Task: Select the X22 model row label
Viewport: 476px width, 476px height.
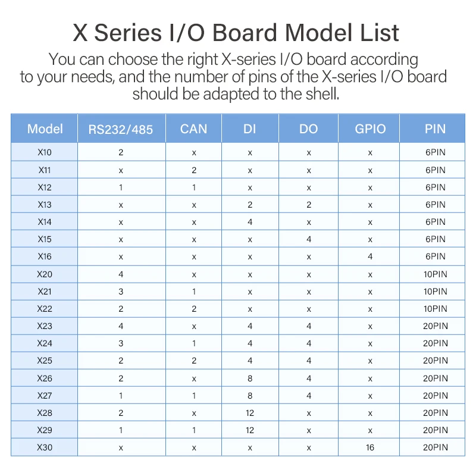Action: click(x=45, y=309)
